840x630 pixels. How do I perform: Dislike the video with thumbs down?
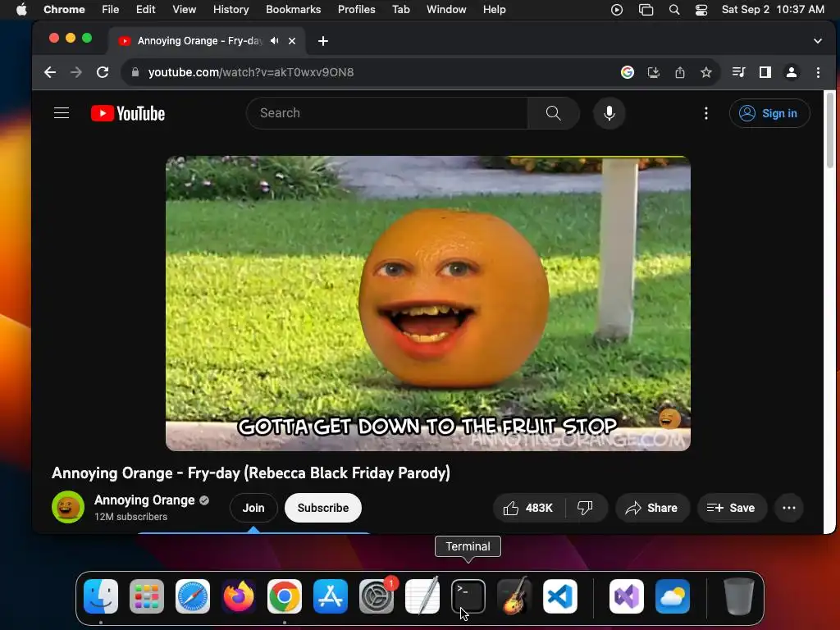tap(585, 508)
